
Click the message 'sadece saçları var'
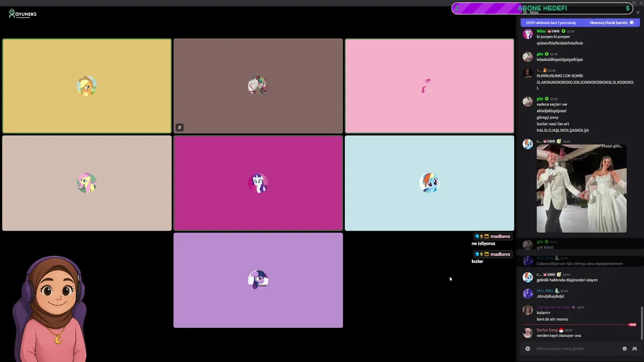(x=551, y=105)
